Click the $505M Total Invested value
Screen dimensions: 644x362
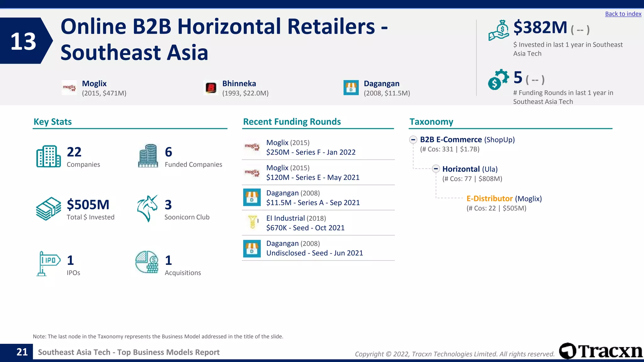(x=88, y=205)
